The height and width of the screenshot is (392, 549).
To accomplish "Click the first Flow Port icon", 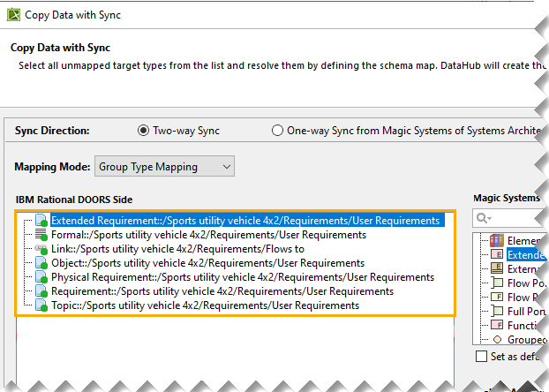I will (497, 283).
